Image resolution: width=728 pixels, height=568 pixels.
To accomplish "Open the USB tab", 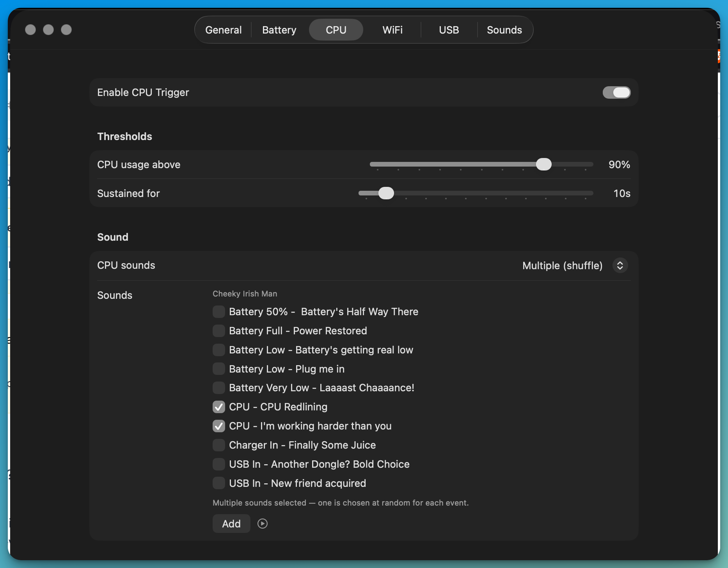I will (x=449, y=30).
